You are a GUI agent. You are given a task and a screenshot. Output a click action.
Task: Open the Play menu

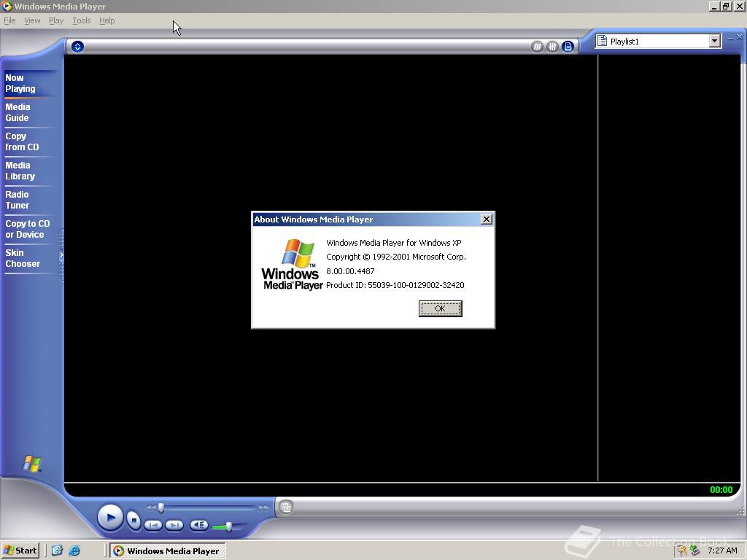56,20
